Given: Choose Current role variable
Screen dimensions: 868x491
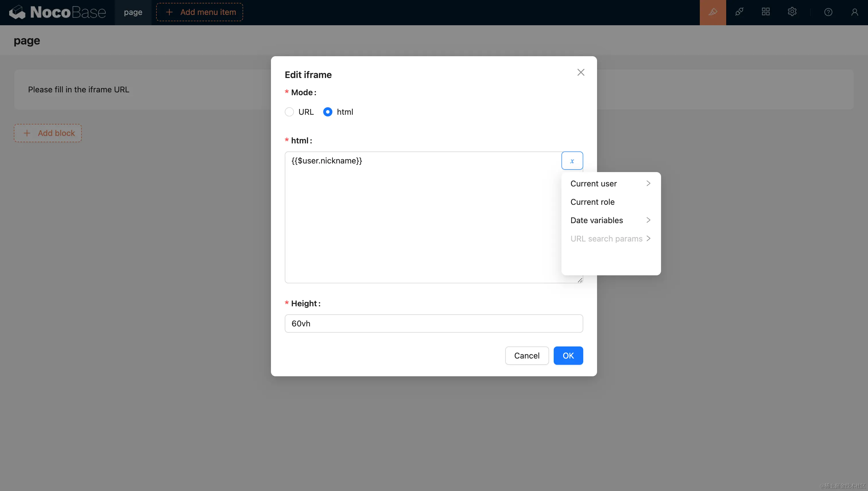Looking at the screenshot, I should click(592, 202).
